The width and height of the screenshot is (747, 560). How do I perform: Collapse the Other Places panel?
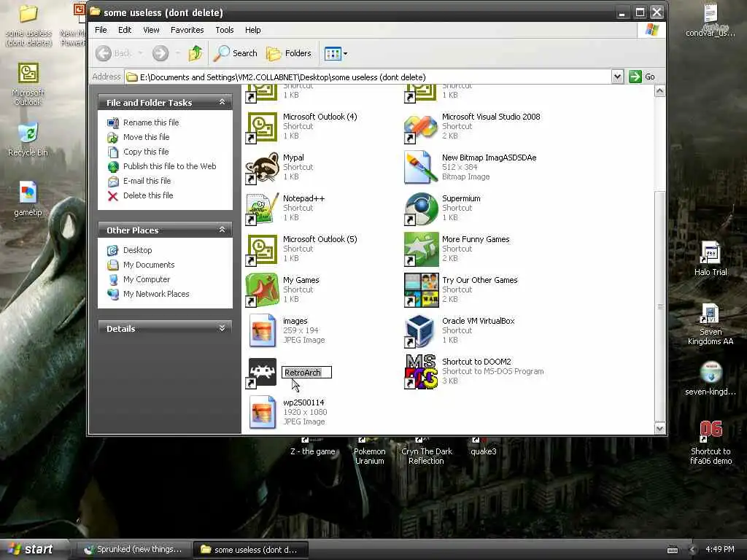[x=222, y=230]
